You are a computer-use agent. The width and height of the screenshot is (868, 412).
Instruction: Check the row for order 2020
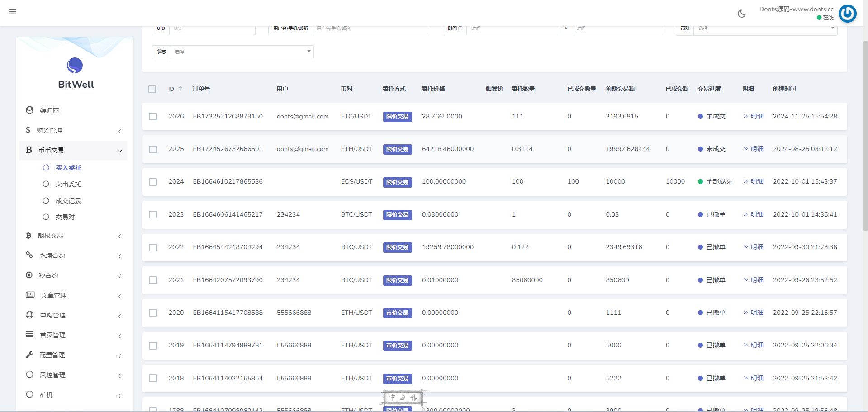point(153,313)
